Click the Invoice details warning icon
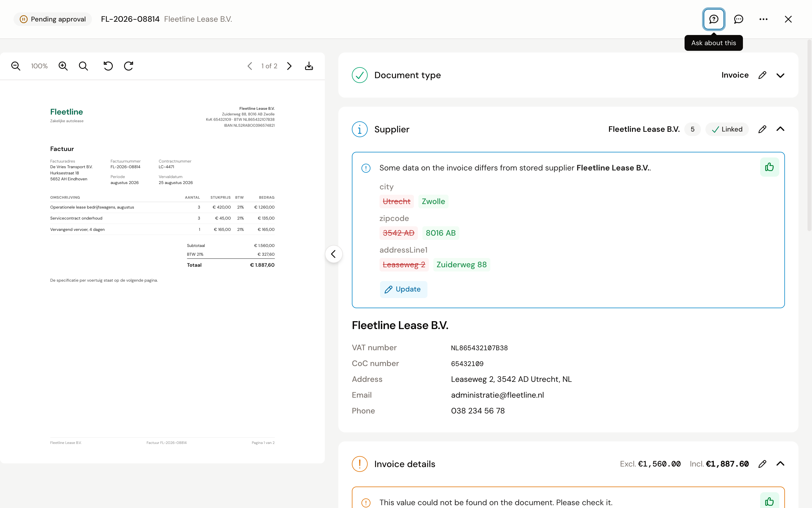Screen dimensions: 812x508 (x=360, y=464)
